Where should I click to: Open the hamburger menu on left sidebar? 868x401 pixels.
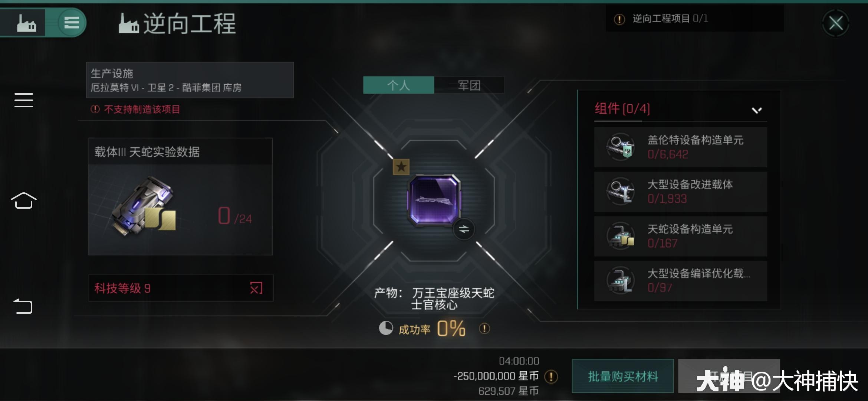(24, 100)
